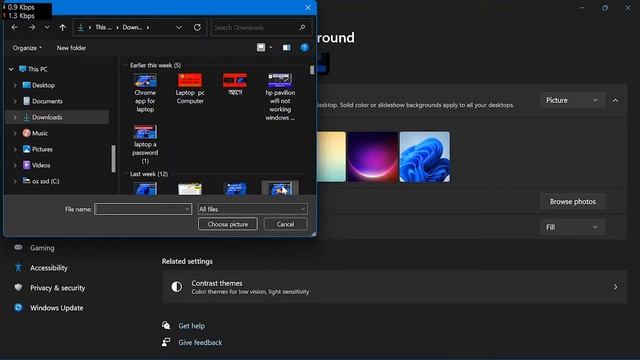Viewport: 640px width, 360px height.
Task: Click the navigation pane scrollbar
Action: coord(113,158)
